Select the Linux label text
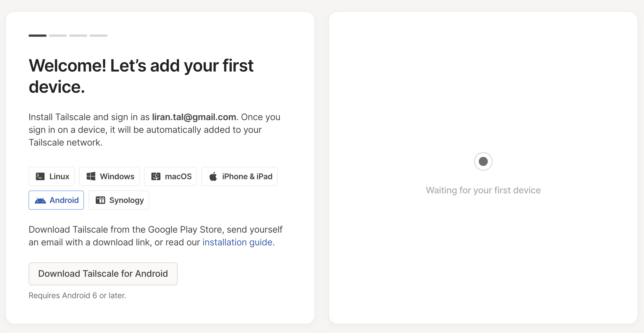This screenshot has width=644, height=333. point(59,176)
